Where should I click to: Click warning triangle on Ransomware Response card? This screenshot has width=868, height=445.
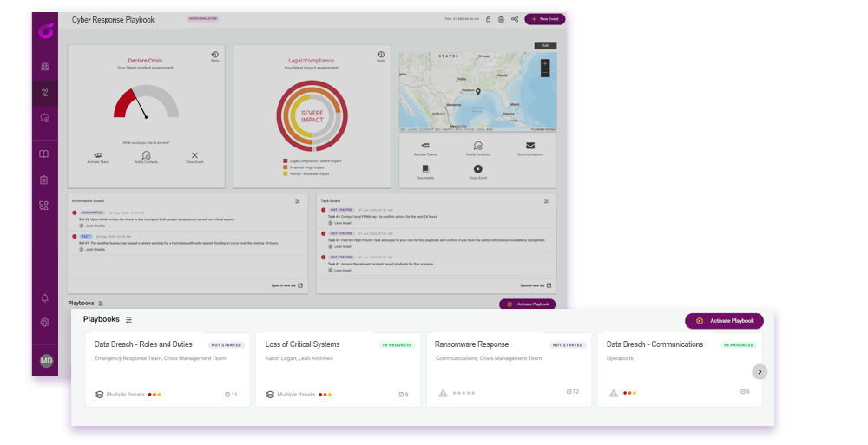point(443,393)
